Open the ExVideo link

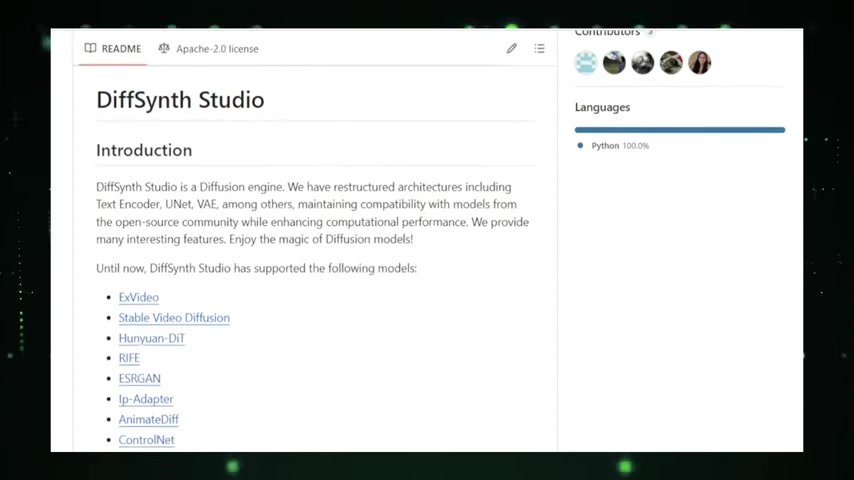139,297
